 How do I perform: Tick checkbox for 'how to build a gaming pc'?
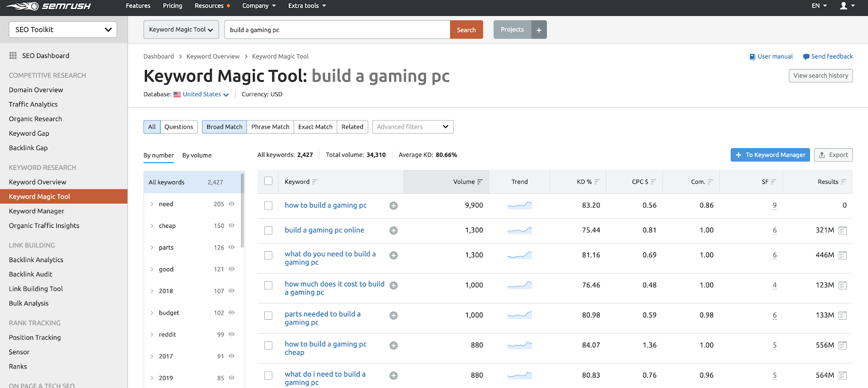[268, 206]
